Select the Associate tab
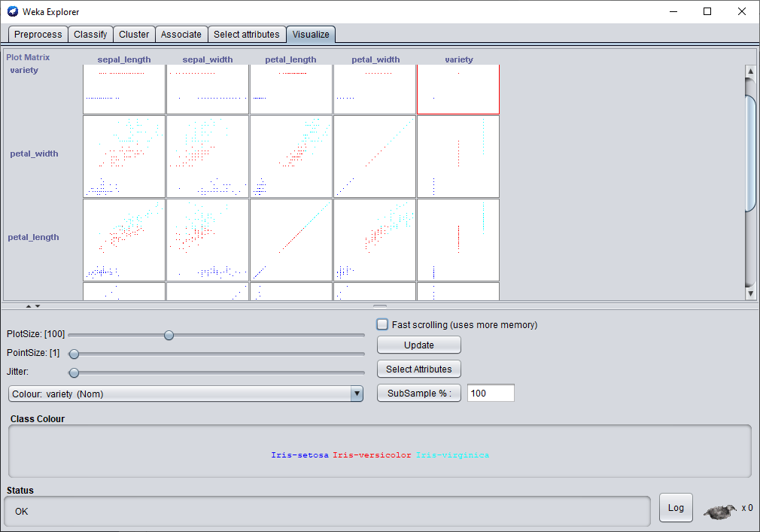The width and height of the screenshot is (760, 532). pyautogui.click(x=181, y=35)
